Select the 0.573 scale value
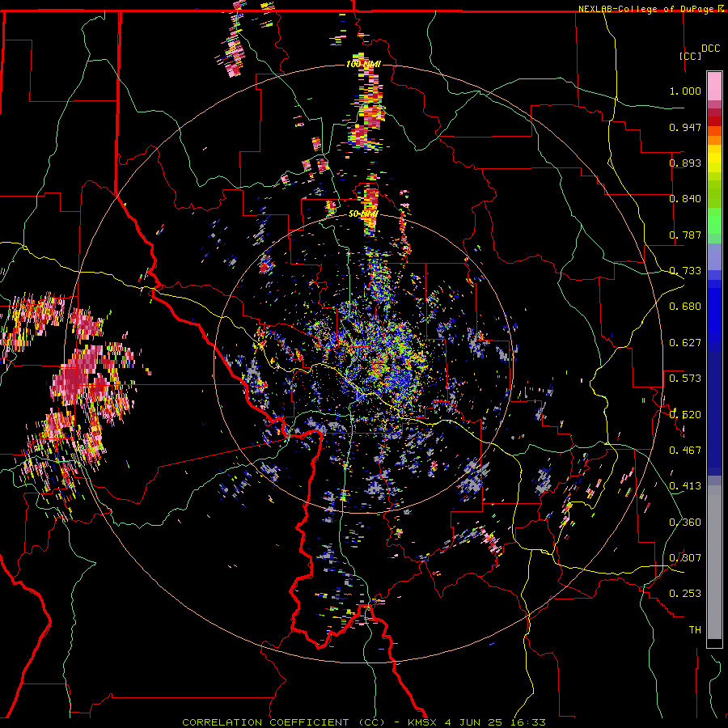The image size is (728, 728). click(685, 379)
